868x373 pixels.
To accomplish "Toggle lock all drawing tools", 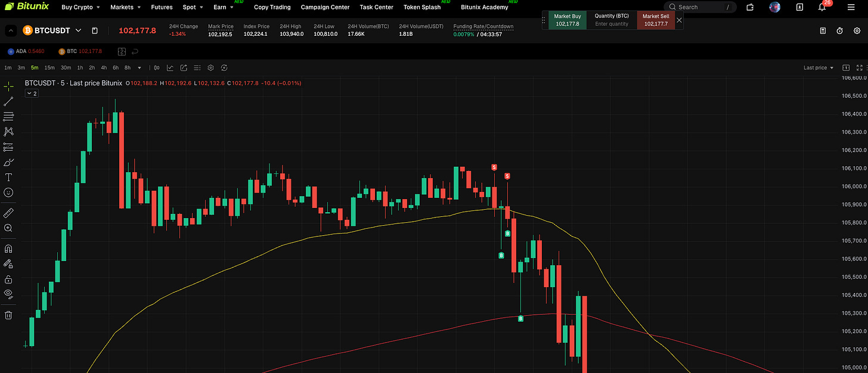I will pos(8,279).
